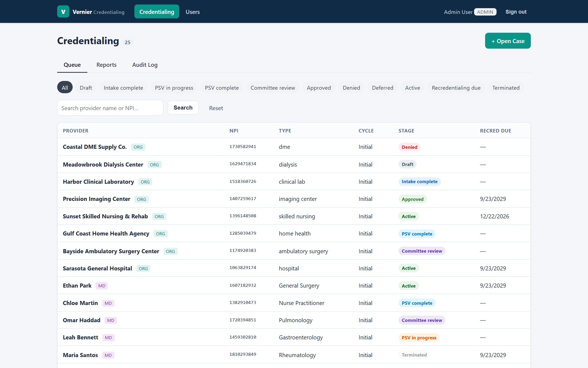Go to the Users nav item
588x368 pixels.
coord(193,12)
